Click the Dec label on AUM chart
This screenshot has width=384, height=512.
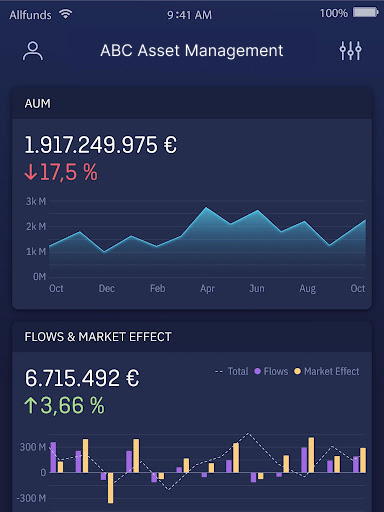[107, 288]
